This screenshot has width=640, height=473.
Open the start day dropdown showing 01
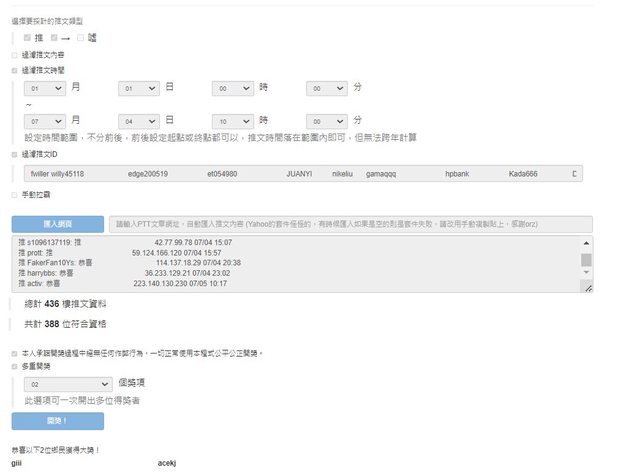[138, 88]
